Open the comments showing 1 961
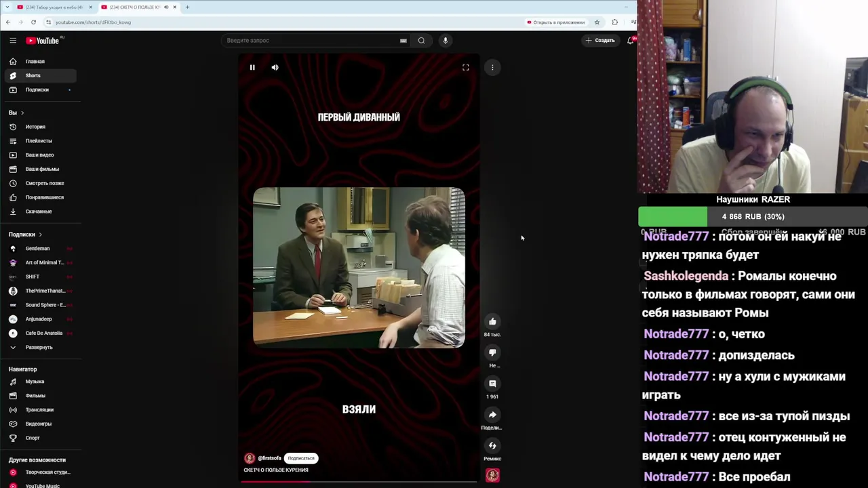Screen dimensions: 868x488 coord(492,384)
